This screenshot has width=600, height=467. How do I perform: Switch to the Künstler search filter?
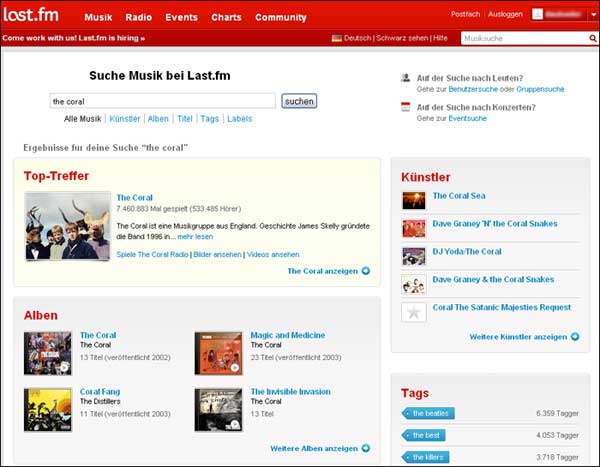(x=124, y=119)
